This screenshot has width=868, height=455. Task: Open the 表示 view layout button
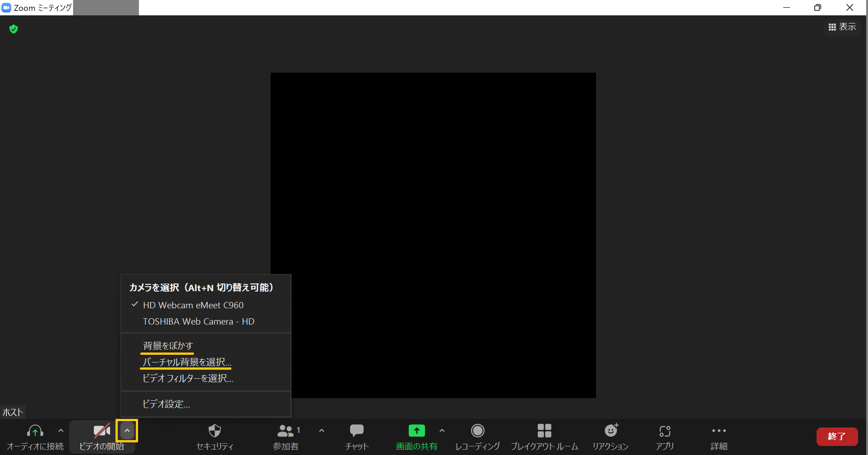842,27
